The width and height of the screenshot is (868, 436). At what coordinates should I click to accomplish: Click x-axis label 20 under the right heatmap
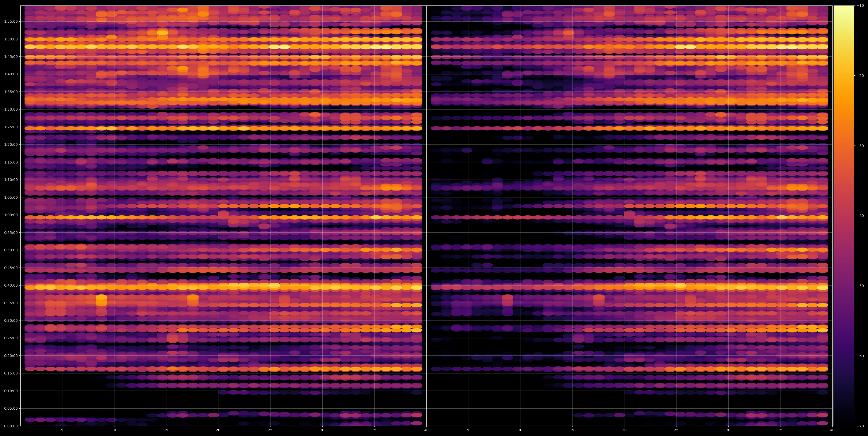(624, 430)
